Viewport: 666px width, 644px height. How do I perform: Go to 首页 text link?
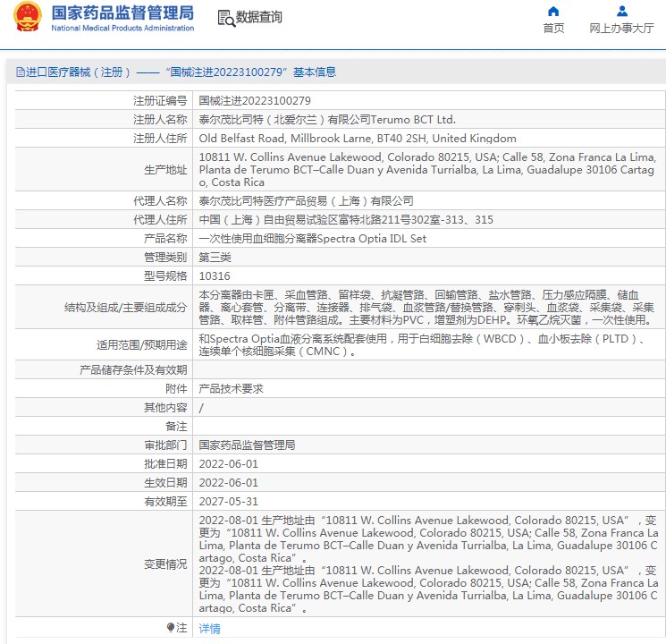[x=553, y=29]
